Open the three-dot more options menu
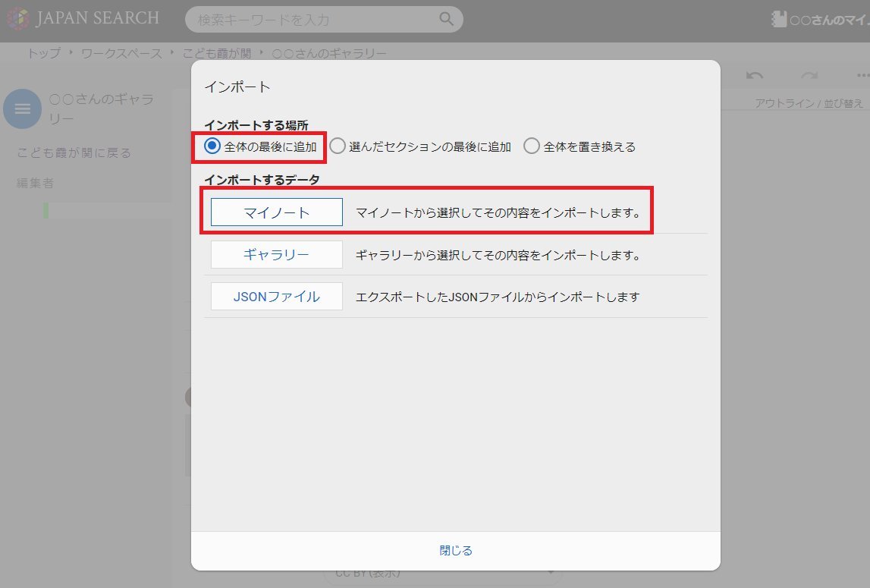 pyautogui.click(x=862, y=76)
